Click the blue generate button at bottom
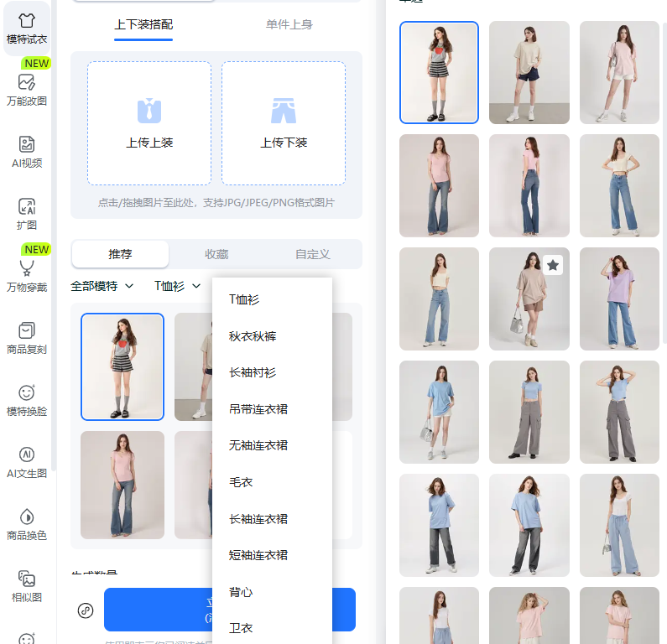The width and height of the screenshot is (667, 644). (230, 610)
